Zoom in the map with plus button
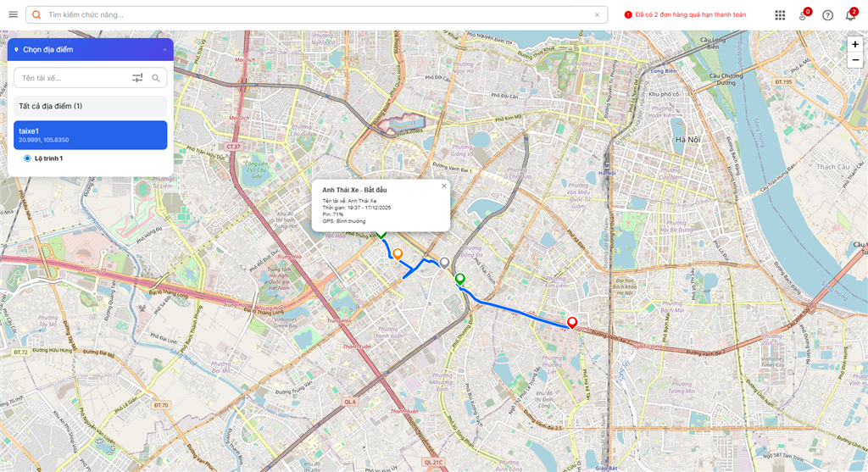868x472 pixels. coord(854,44)
